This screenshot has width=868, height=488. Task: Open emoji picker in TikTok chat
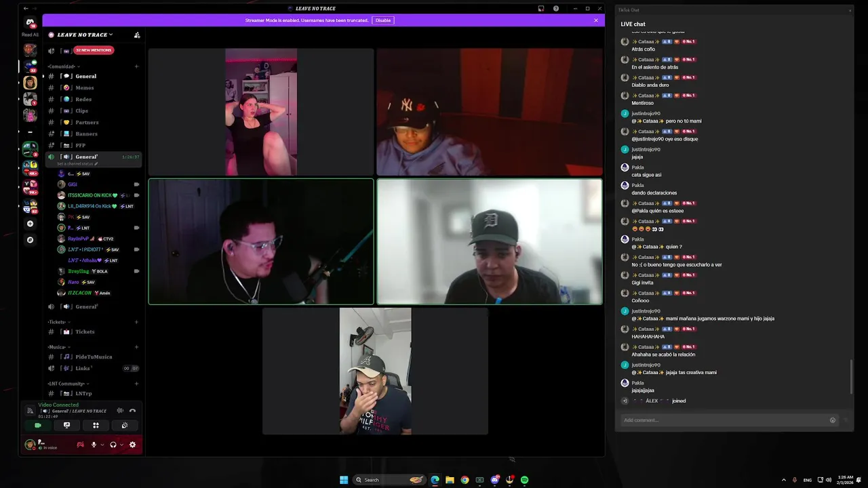(x=833, y=420)
